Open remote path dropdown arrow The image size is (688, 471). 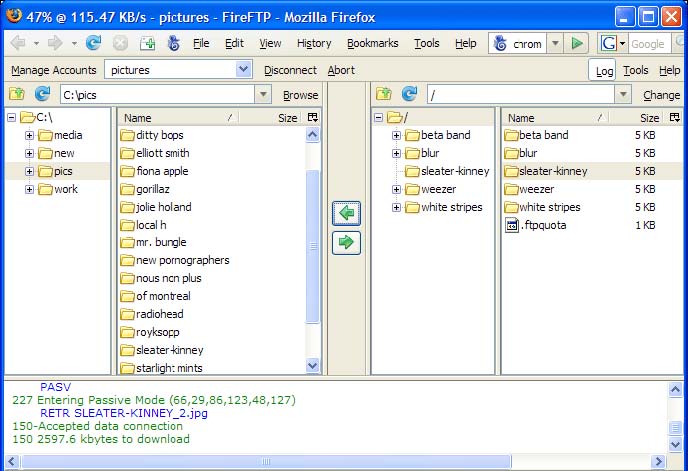623,94
